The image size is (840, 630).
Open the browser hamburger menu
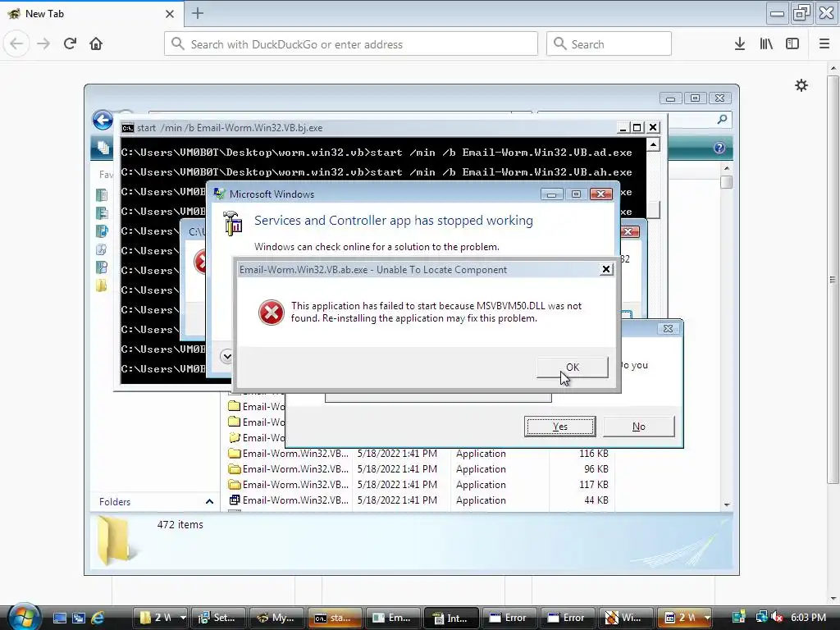[824, 44]
